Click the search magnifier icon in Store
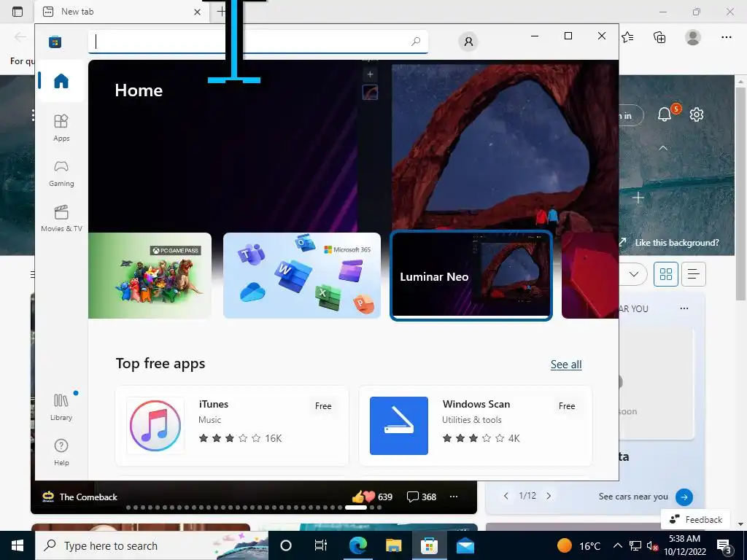 [415, 42]
